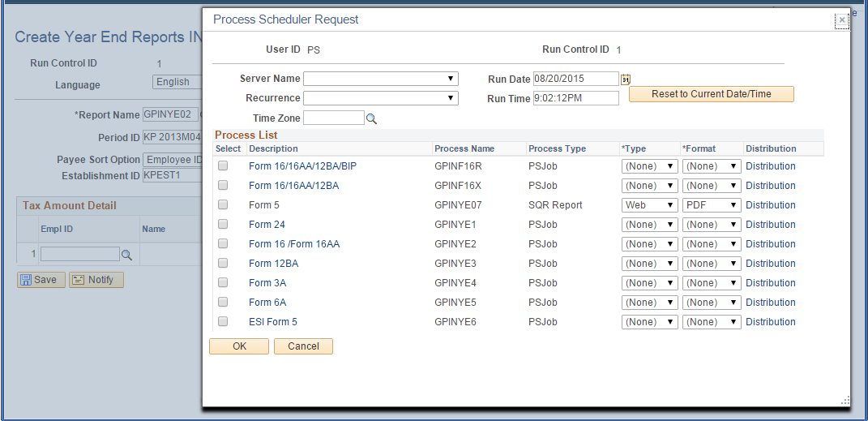Open the Format dropdown for ESI Form 5
The image size is (868, 421).
point(712,322)
